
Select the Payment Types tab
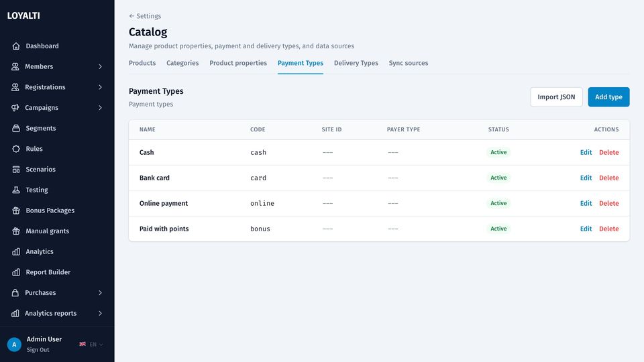click(301, 63)
